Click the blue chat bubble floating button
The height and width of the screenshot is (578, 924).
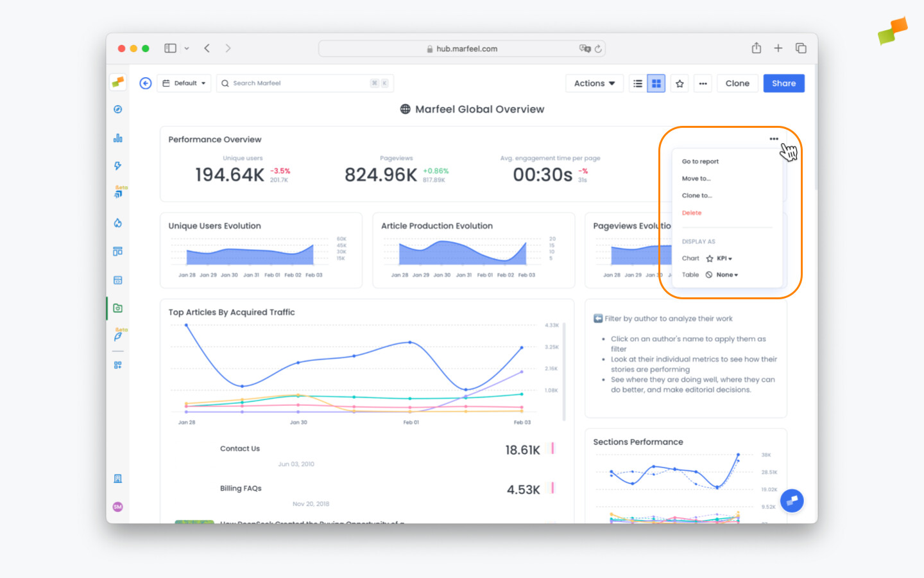(x=792, y=500)
